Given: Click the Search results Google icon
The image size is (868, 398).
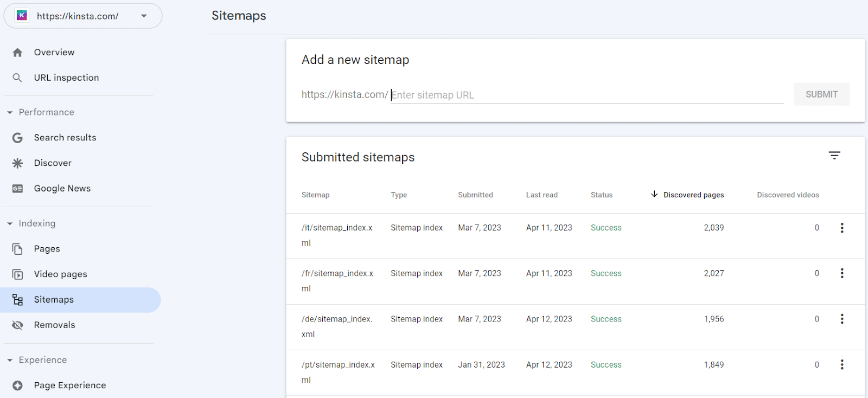Looking at the screenshot, I should 17,138.
